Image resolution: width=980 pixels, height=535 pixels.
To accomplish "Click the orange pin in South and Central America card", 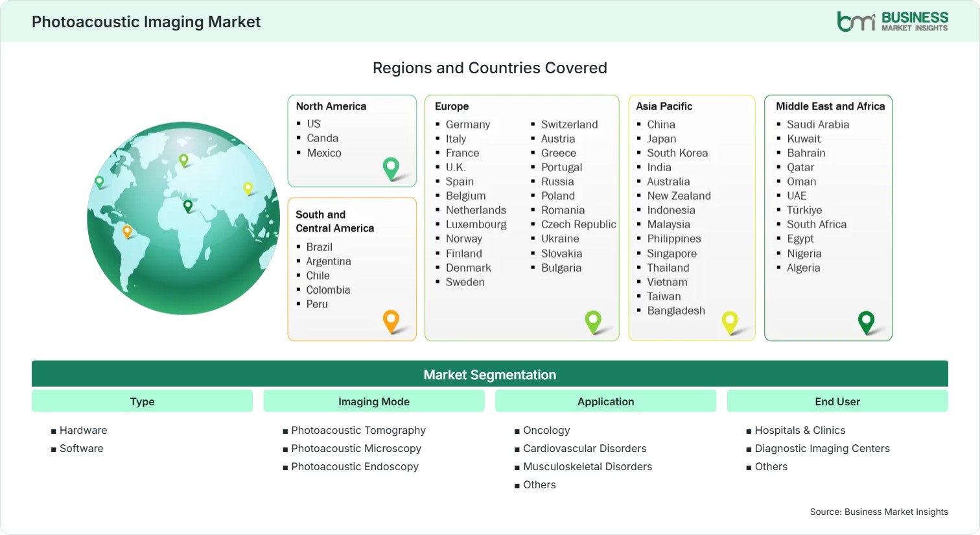I will [x=391, y=321].
